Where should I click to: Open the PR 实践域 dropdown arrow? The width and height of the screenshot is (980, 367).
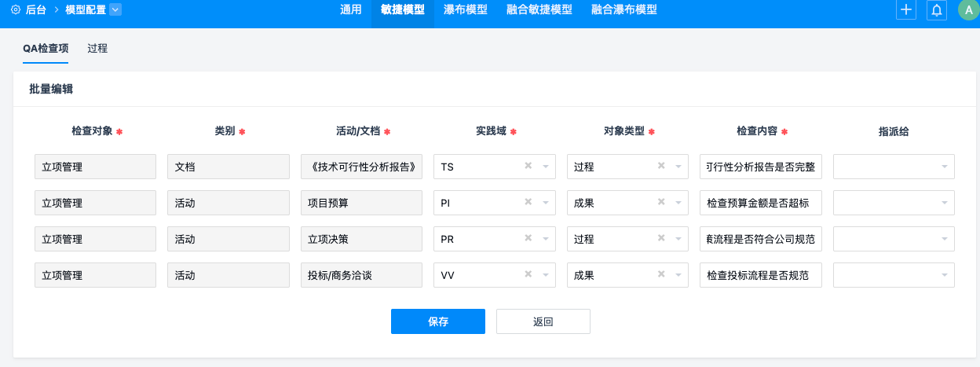pos(545,239)
